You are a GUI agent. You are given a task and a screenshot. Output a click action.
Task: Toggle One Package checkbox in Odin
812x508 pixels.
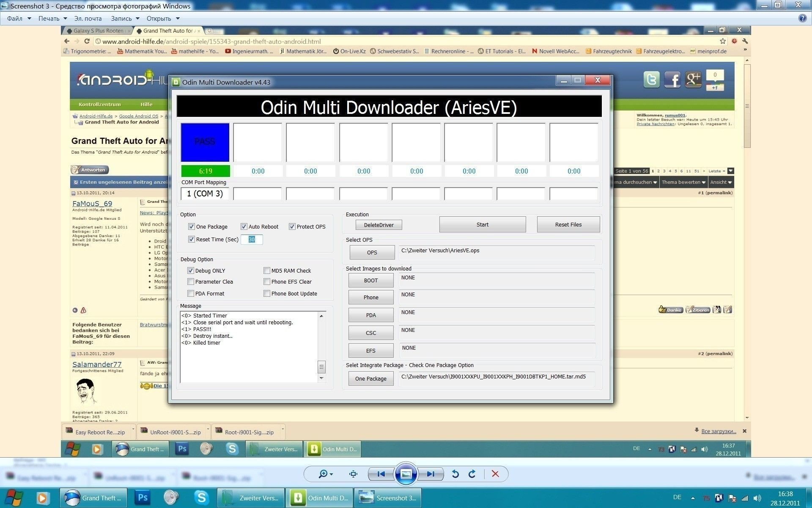click(x=191, y=226)
